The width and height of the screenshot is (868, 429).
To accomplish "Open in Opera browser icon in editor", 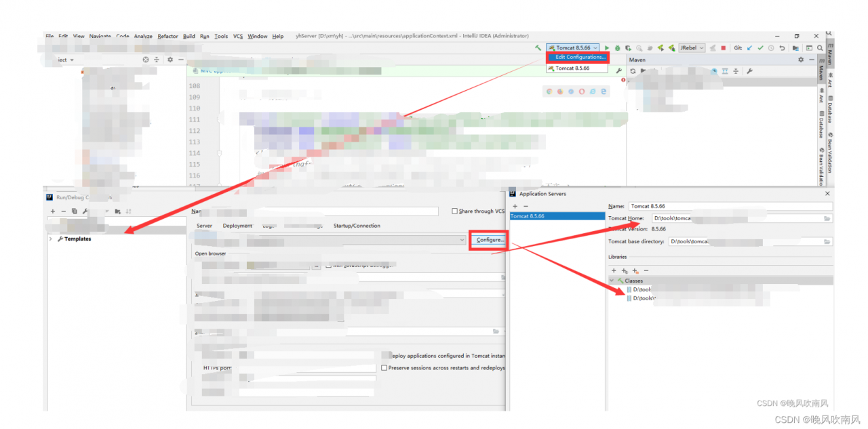I will tap(582, 91).
